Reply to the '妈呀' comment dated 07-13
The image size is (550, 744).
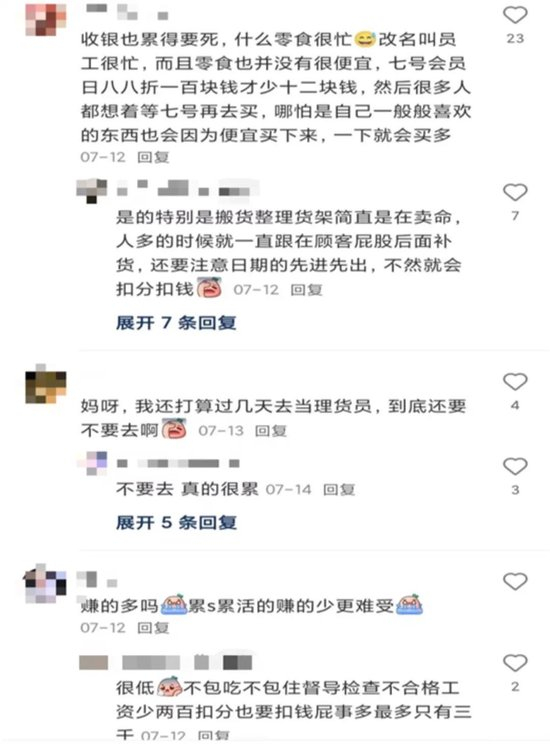(271, 430)
